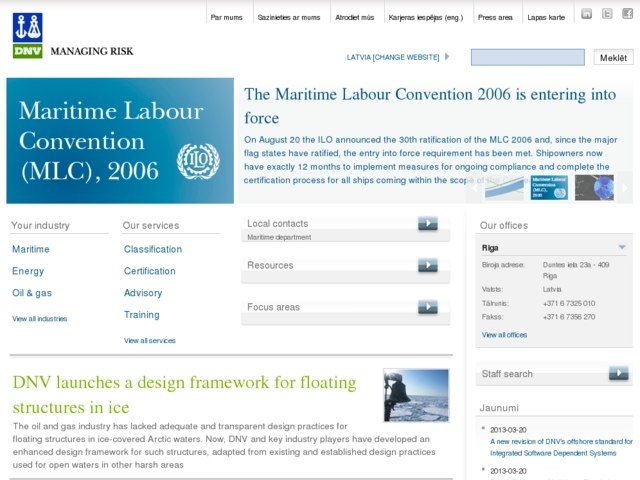
Task: Open the Maritime Labour Convention headline
Action: [430, 106]
